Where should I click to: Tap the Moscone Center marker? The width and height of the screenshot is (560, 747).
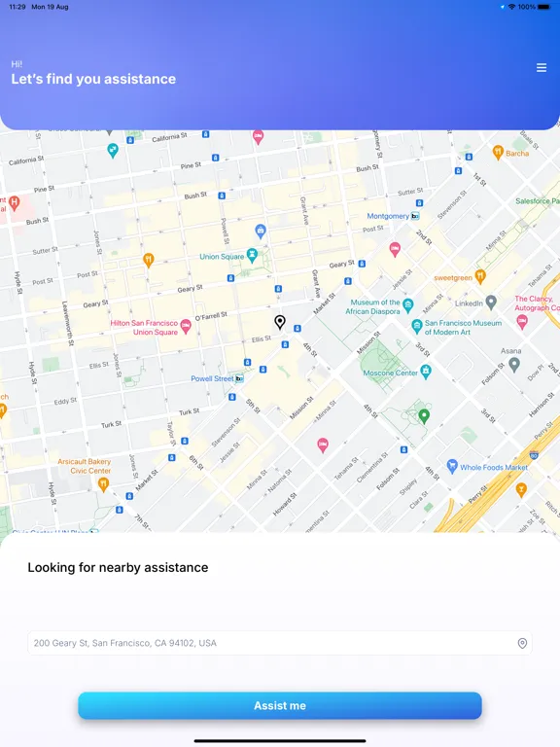click(x=426, y=372)
